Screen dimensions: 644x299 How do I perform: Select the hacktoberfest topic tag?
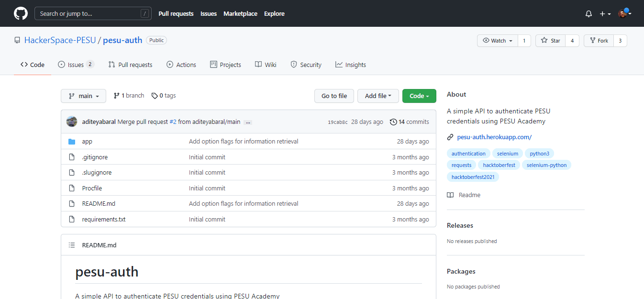click(499, 165)
